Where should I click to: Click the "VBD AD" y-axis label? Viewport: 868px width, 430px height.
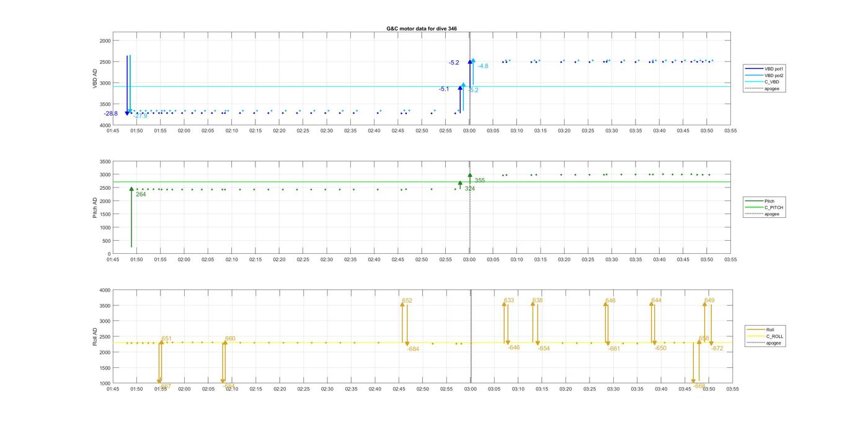point(95,79)
